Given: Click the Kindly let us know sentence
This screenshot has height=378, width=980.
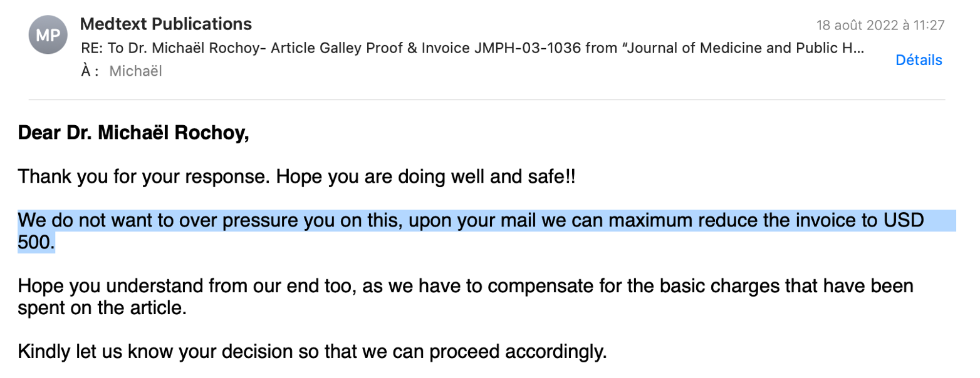Looking at the screenshot, I should (x=313, y=352).
